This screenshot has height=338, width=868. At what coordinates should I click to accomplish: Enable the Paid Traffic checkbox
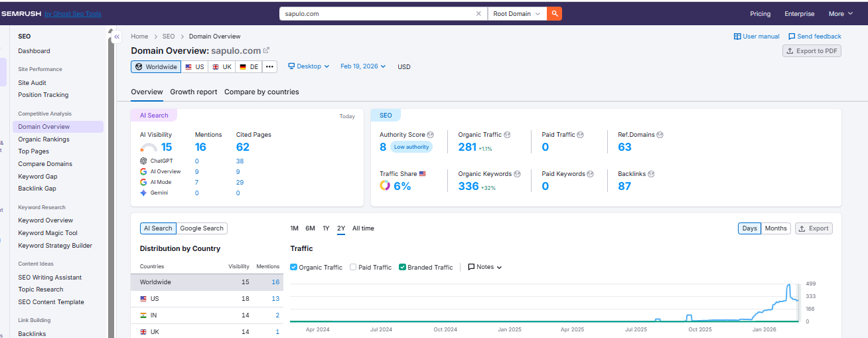pos(353,267)
